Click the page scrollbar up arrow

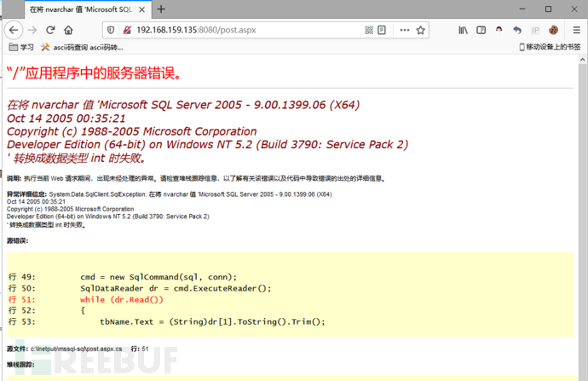(x=582, y=60)
